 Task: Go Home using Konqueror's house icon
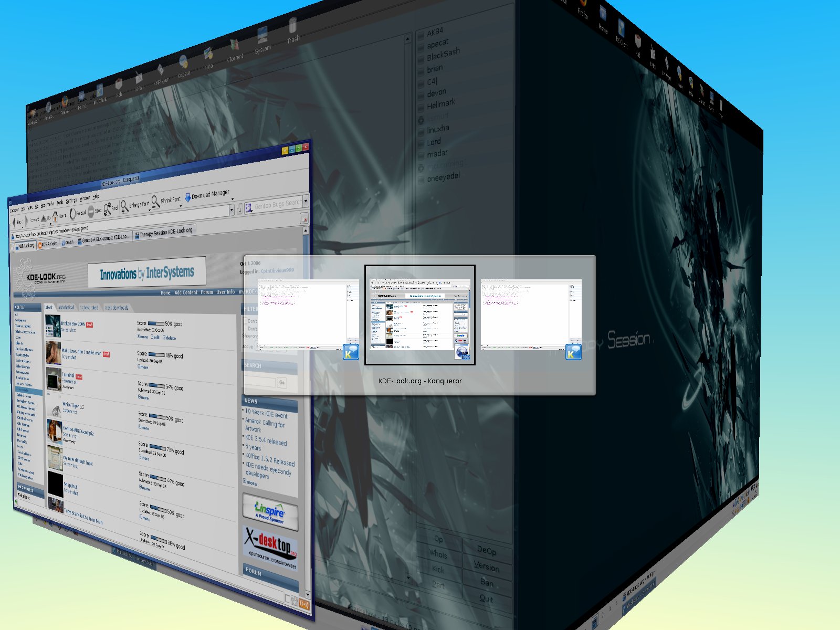pyautogui.click(x=55, y=216)
